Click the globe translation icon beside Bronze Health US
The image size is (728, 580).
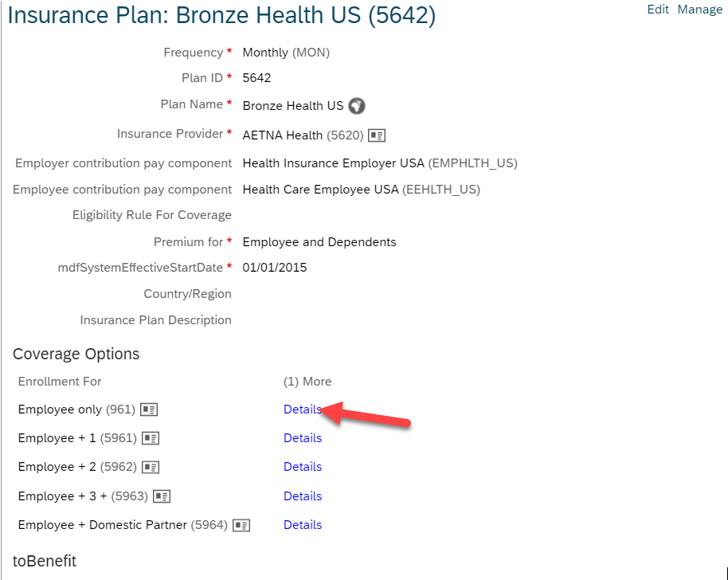[x=357, y=106]
